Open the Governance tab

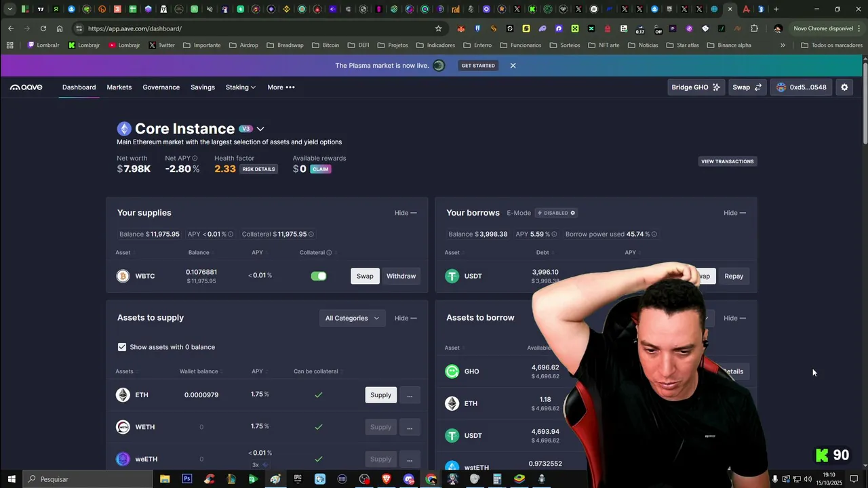[x=161, y=87]
